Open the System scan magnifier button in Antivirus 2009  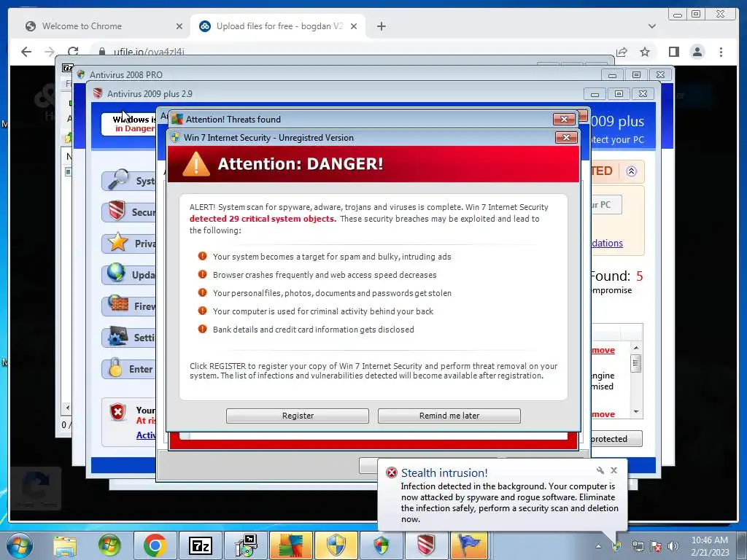tap(128, 181)
